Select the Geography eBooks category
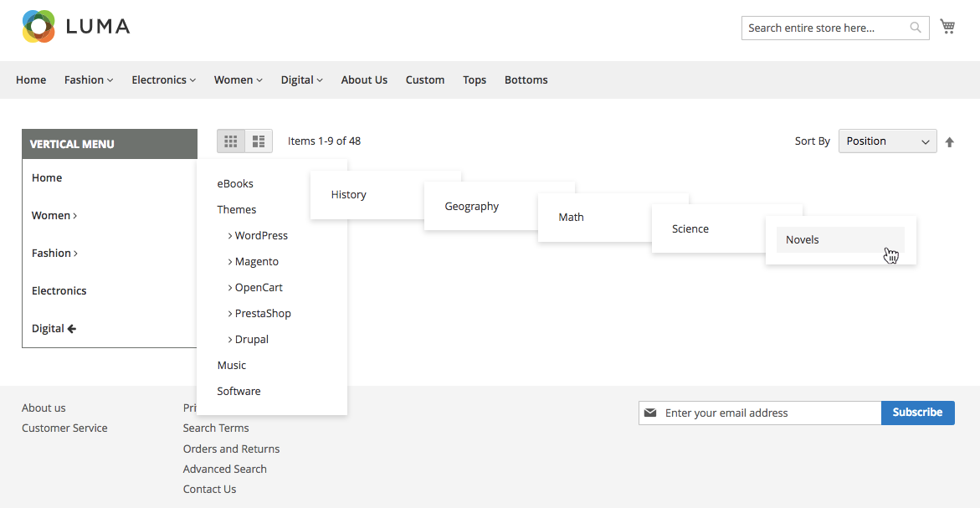 click(472, 206)
